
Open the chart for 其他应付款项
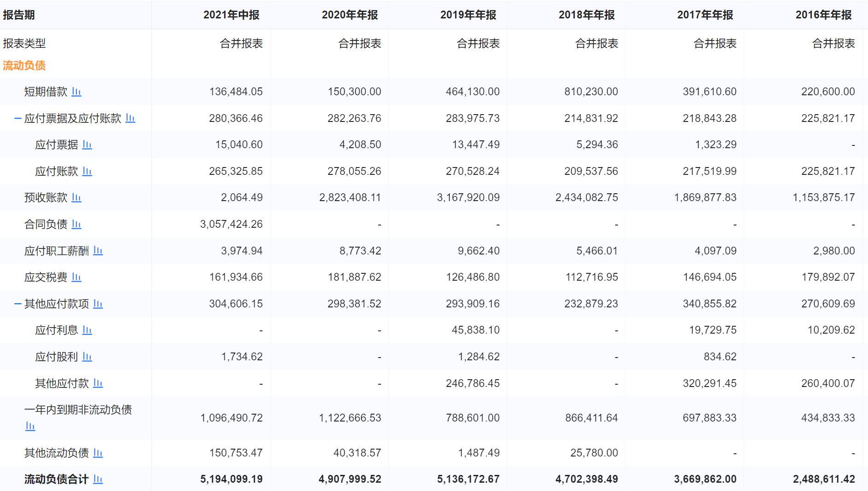(x=98, y=304)
